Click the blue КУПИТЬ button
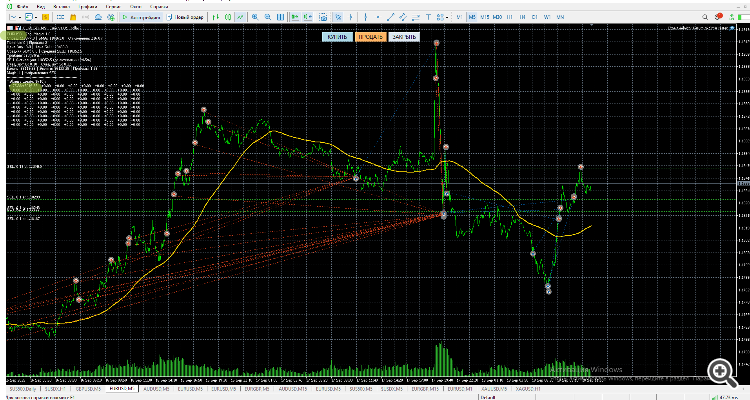750x400 pixels. [338, 37]
